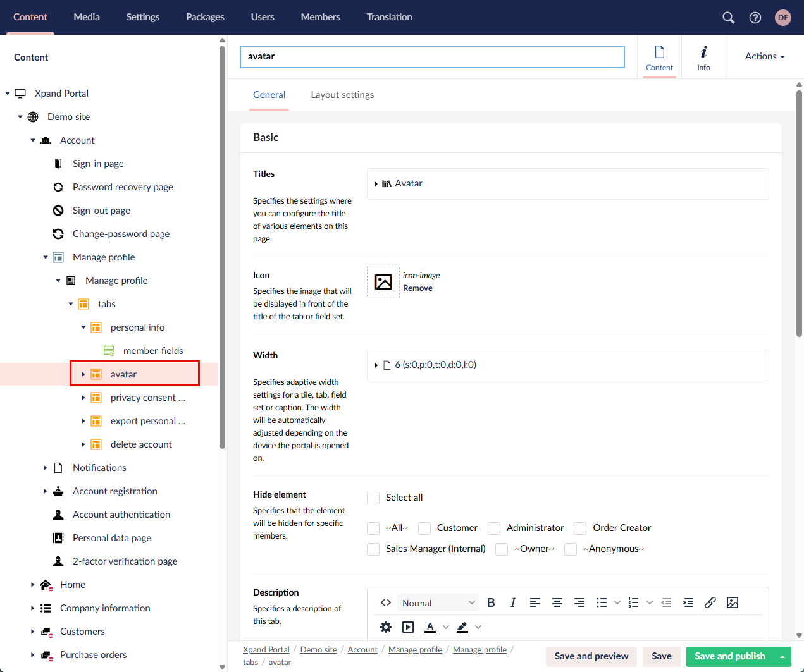
Task: Click the text highlight color tool
Action: pos(462,627)
